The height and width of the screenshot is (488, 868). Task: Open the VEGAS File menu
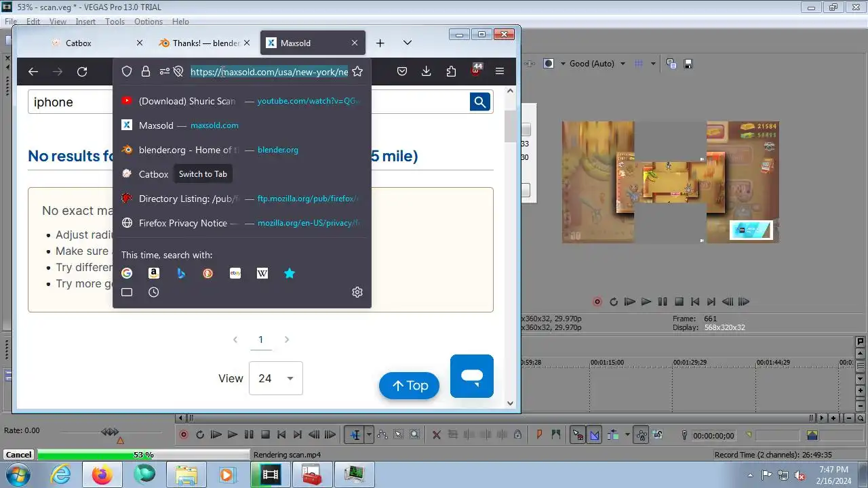[11, 22]
